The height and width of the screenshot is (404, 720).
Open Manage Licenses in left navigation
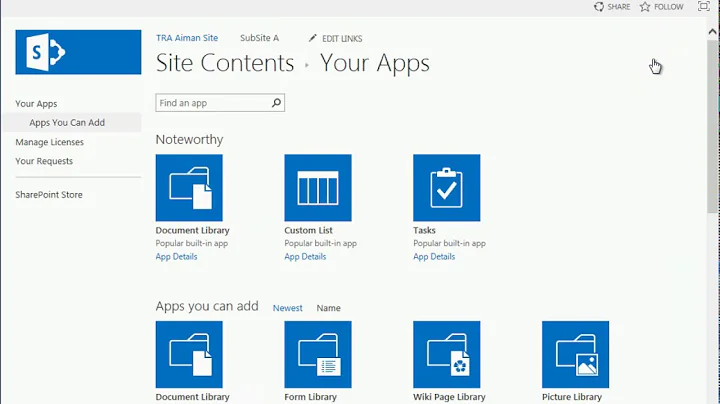(x=50, y=142)
